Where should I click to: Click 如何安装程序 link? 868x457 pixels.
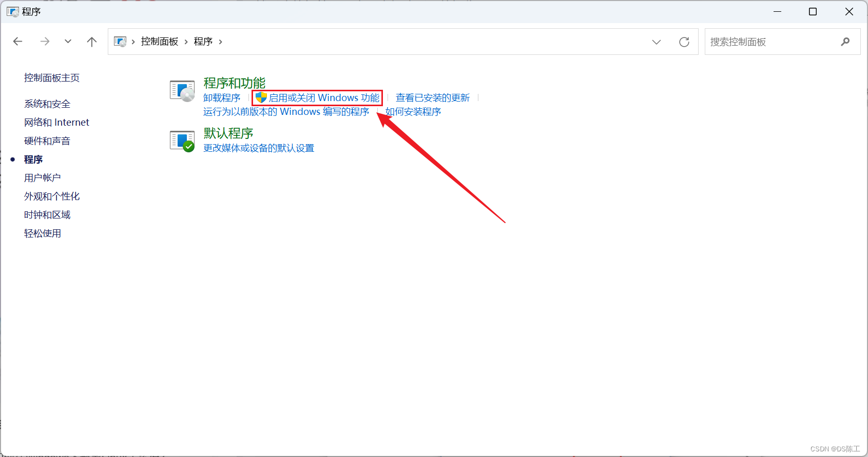click(413, 112)
